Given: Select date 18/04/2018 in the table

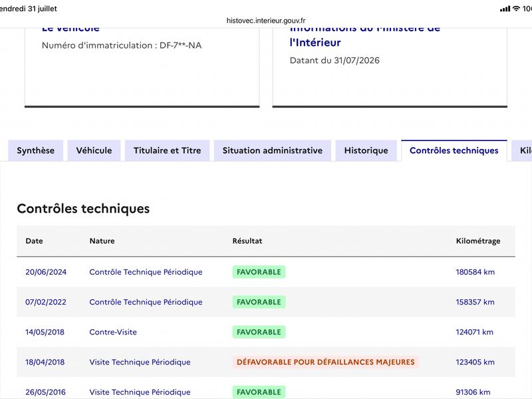Looking at the screenshot, I should [45, 362].
